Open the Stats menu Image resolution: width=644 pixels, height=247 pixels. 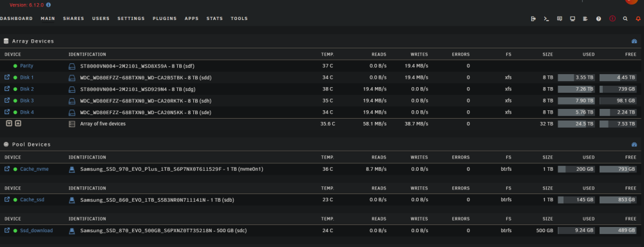pyautogui.click(x=215, y=19)
